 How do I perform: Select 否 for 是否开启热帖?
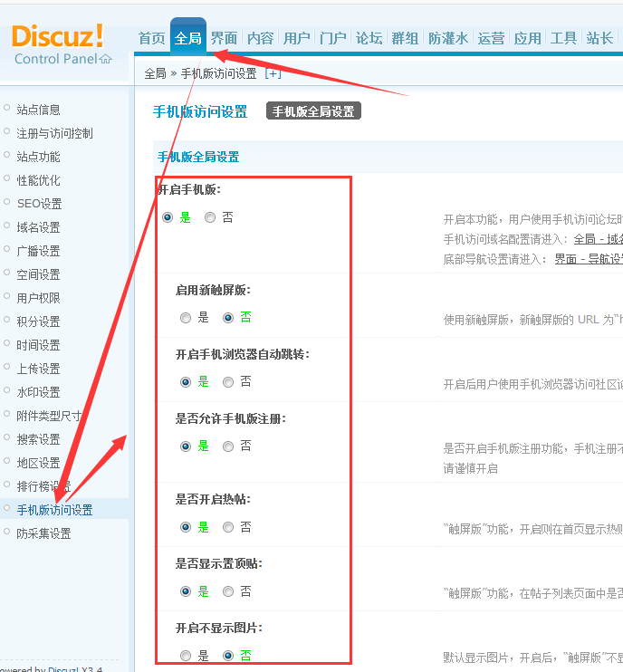(x=228, y=527)
